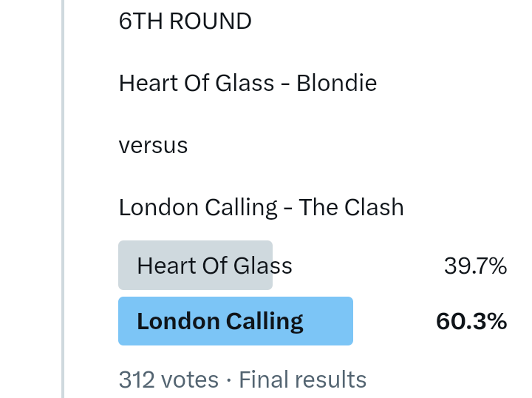Open the "312 votes" count
This screenshot has width=532, height=398.
point(168,380)
